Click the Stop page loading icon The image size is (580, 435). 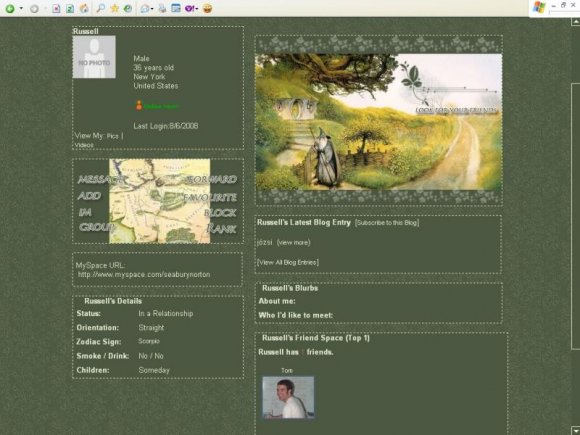click(56, 9)
